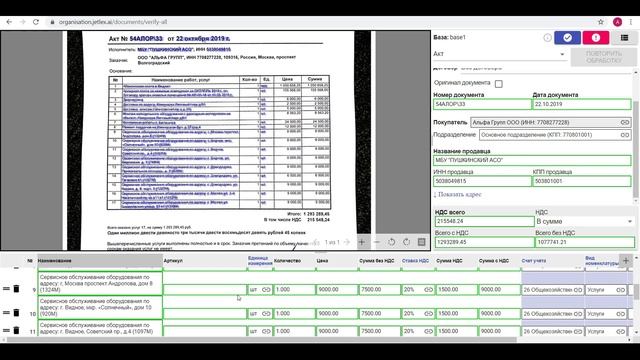640x360 pixels.
Task: Edit row 9 Сумма без НДС 7500.00
Action: 379,289
